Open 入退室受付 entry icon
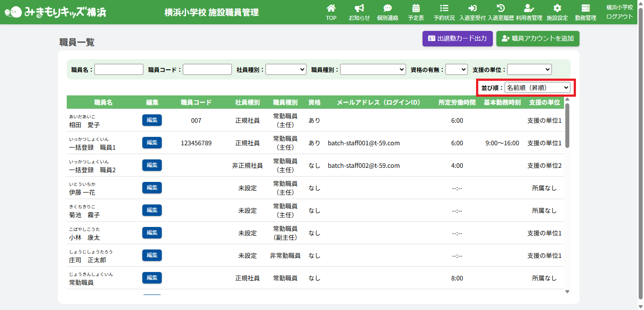The image size is (644, 310). tap(472, 8)
